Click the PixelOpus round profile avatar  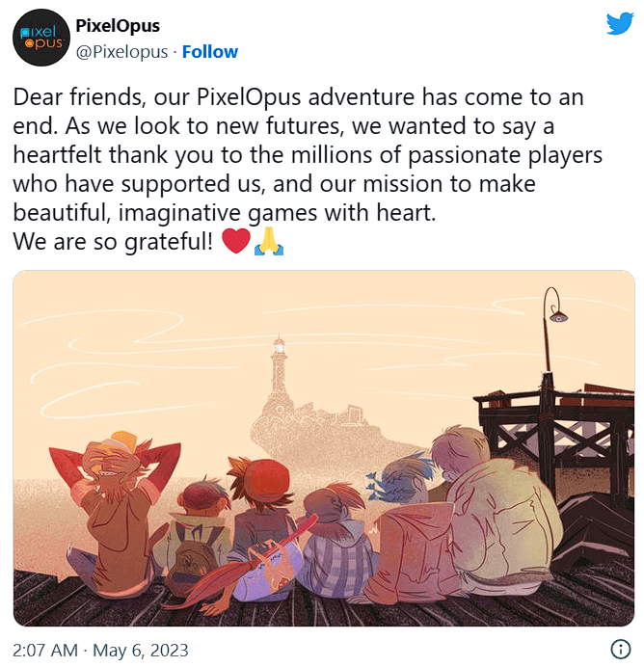(x=41, y=38)
